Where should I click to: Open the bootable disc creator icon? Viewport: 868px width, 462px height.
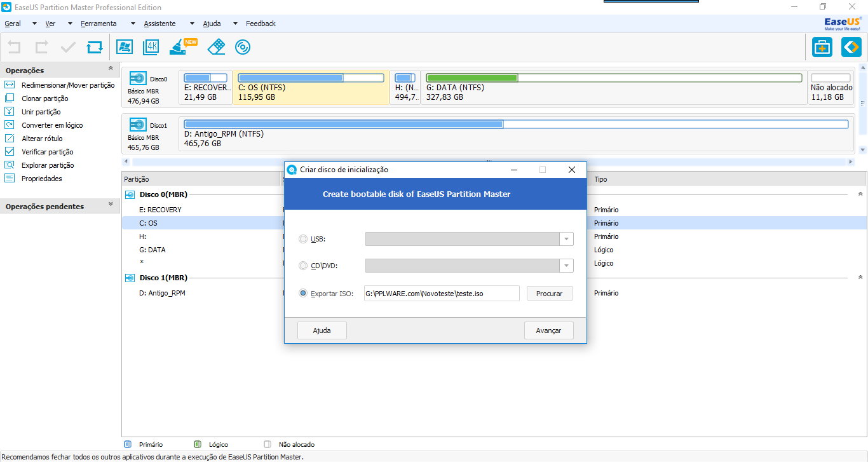(243, 47)
